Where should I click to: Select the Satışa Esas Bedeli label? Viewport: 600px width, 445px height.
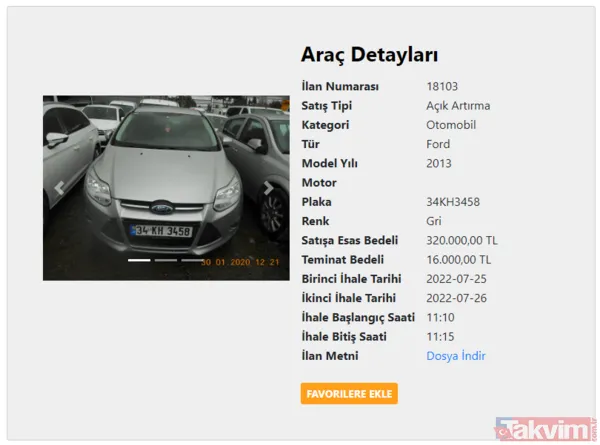tap(350, 240)
